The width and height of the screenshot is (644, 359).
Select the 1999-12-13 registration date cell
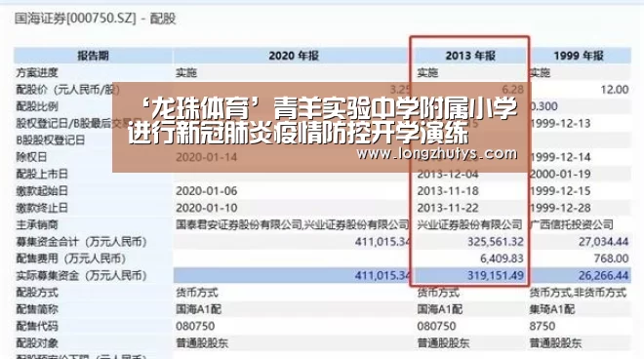tap(560, 123)
